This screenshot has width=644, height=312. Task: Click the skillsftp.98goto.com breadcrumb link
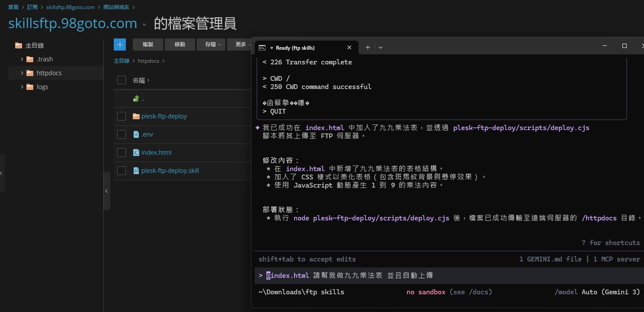pos(70,7)
